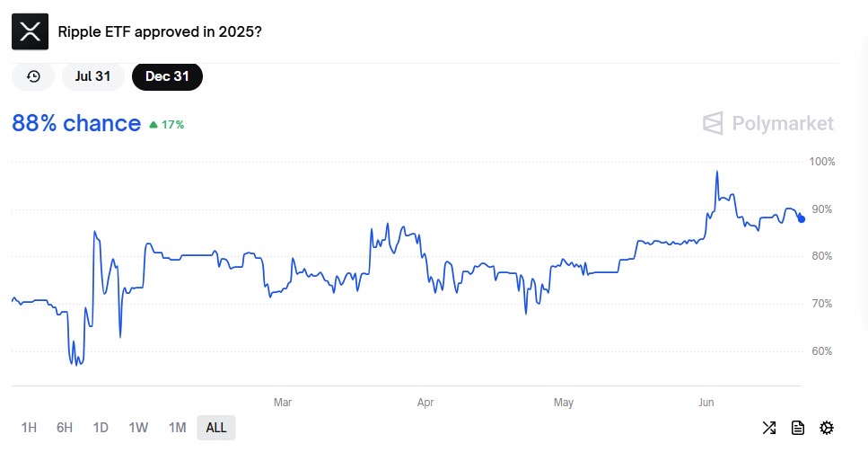868x452 pixels.
Task: Open chart settings gear icon
Action: coord(827,428)
